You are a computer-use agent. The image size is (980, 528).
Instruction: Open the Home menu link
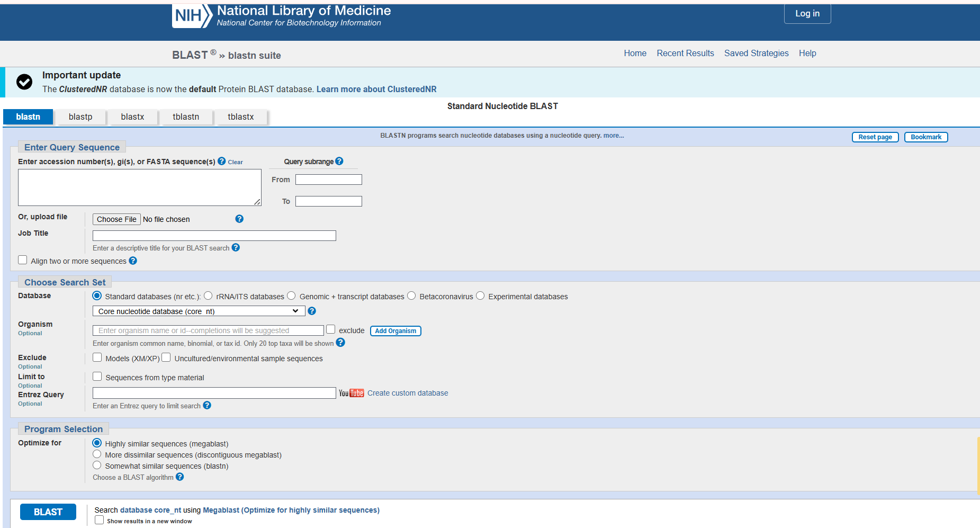pyautogui.click(x=635, y=53)
